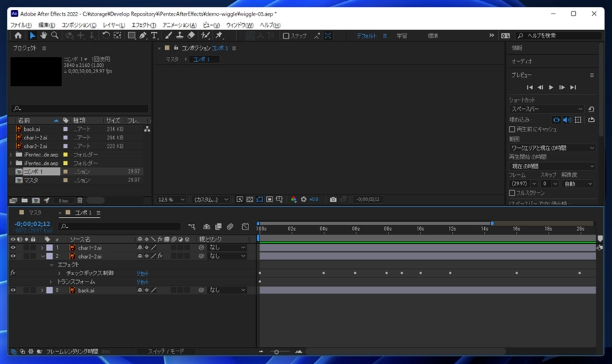Hide the char1-2.ai layer eye
Image resolution: width=612 pixels, height=364 pixels.
click(13, 248)
